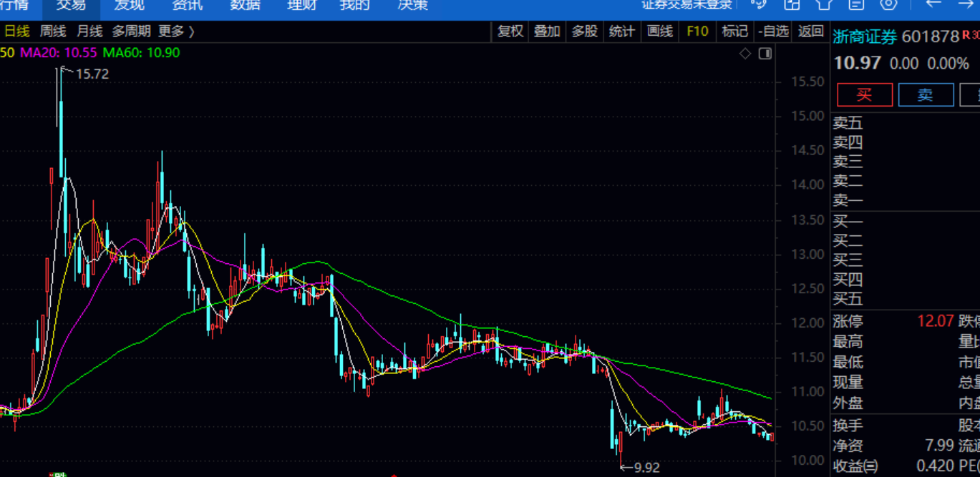Click 外盘 row label

pyautogui.click(x=848, y=403)
